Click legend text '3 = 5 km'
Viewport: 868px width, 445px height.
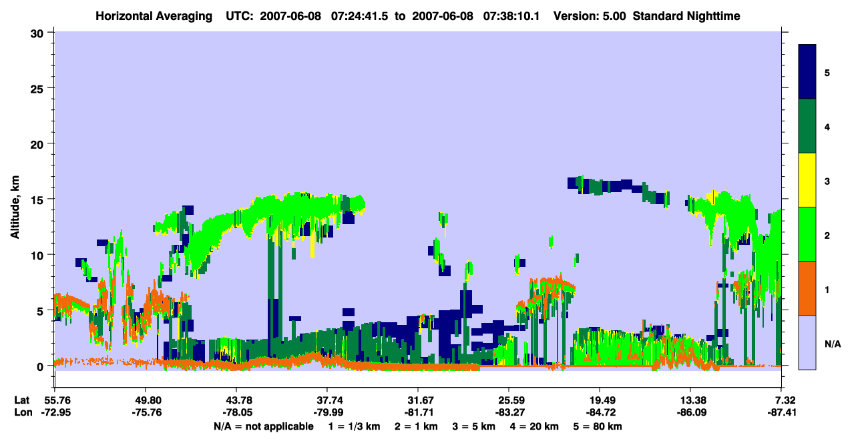(x=475, y=426)
